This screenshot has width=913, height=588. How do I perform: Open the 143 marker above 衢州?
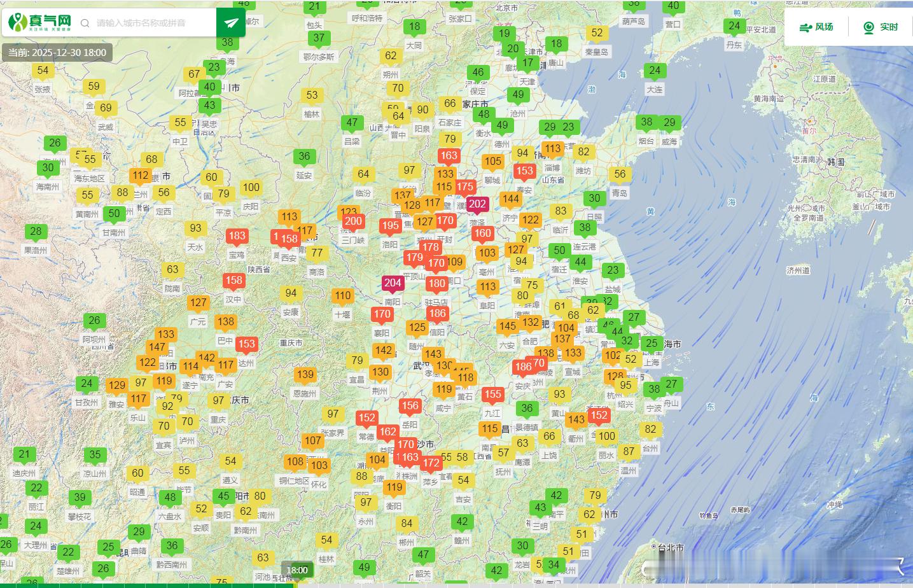[x=576, y=420]
